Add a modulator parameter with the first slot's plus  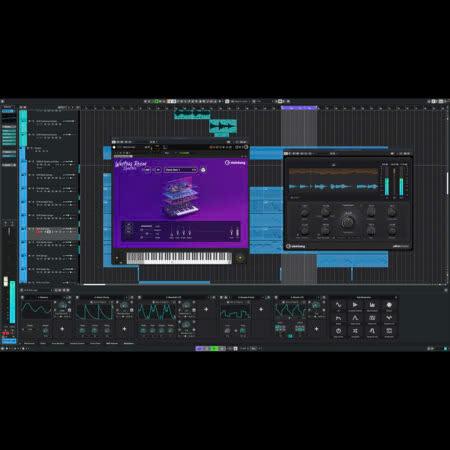(x=62, y=329)
